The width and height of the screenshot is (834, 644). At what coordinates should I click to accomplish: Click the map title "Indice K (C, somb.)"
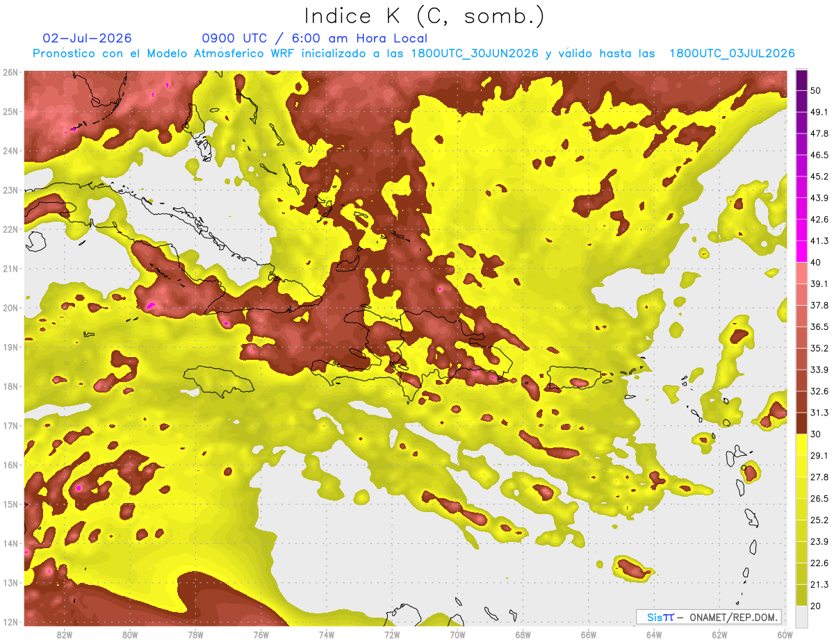425,16
